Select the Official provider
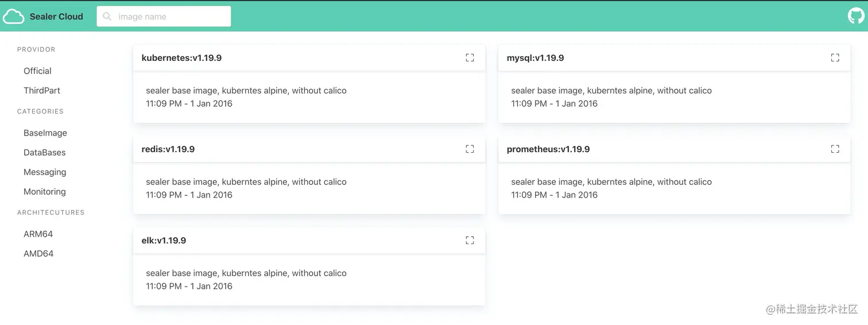 tap(37, 71)
